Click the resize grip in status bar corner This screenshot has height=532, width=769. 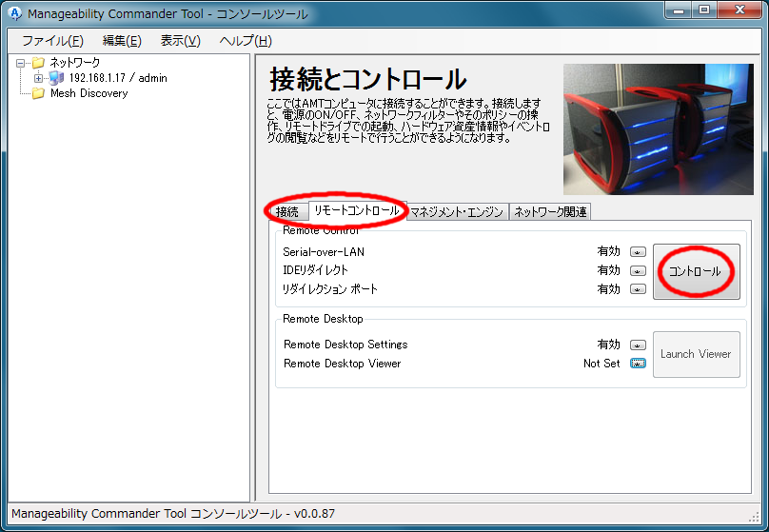click(754, 517)
